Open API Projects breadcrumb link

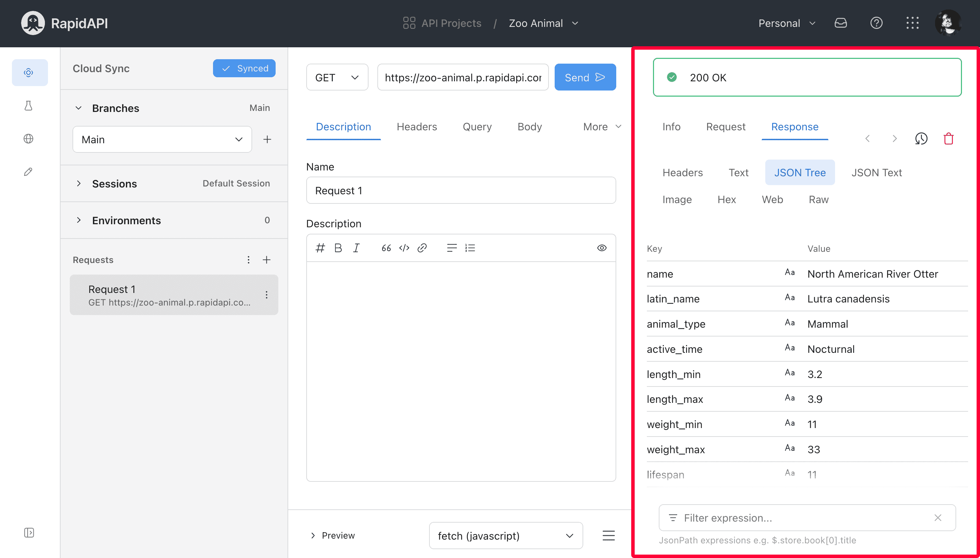pyautogui.click(x=451, y=23)
